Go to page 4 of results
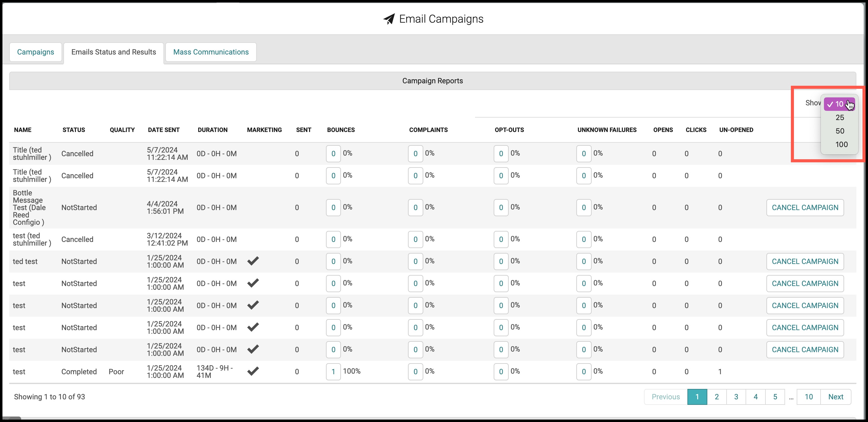The height and width of the screenshot is (422, 868). coord(756,397)
